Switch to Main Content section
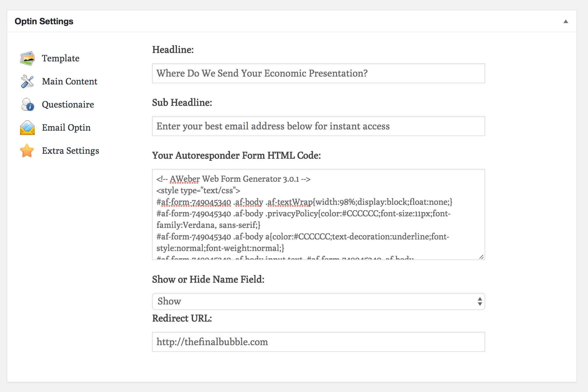 coord(70,81)
